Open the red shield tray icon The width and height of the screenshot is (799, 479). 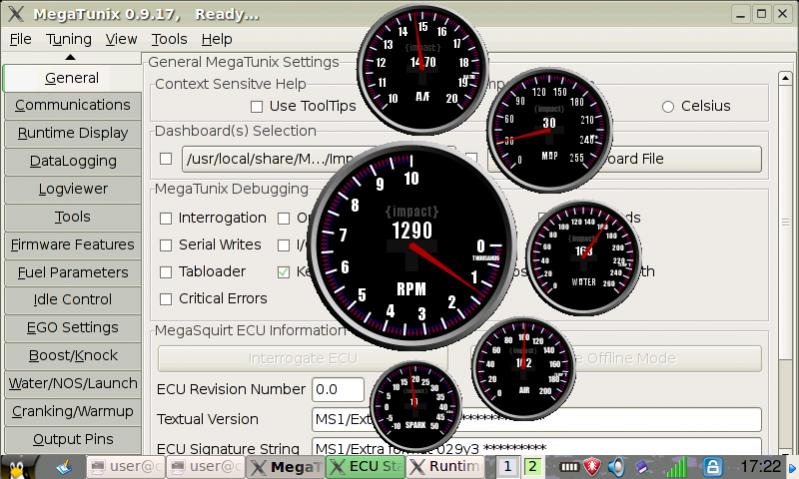pyautogui.click(x=592, y=467)
